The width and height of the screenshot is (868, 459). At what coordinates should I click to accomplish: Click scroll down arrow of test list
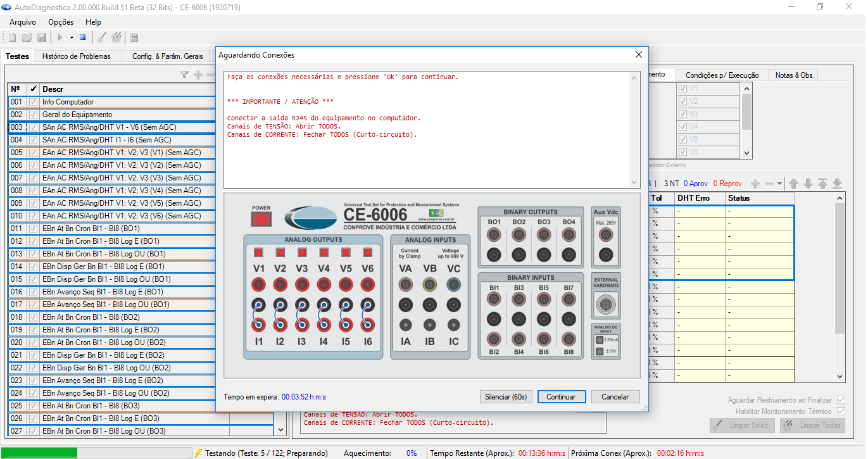(x=281, y=430)
